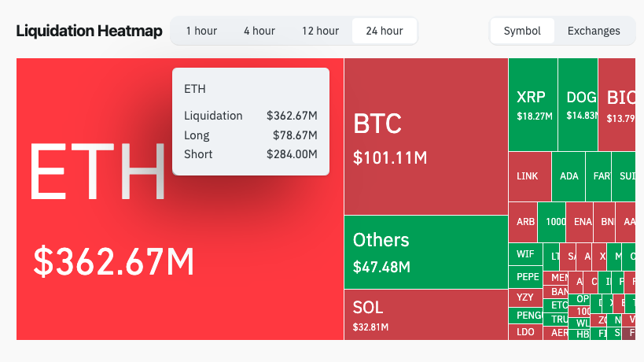Click the LINK heatmap tile
Image resolution: width=644 pixels, height=362 pixels.
click(x=529, y=176)
